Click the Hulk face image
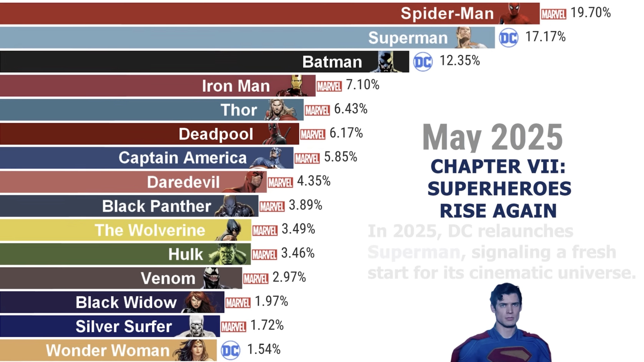This screenshot has height=362, width=644. click(228, 254)
